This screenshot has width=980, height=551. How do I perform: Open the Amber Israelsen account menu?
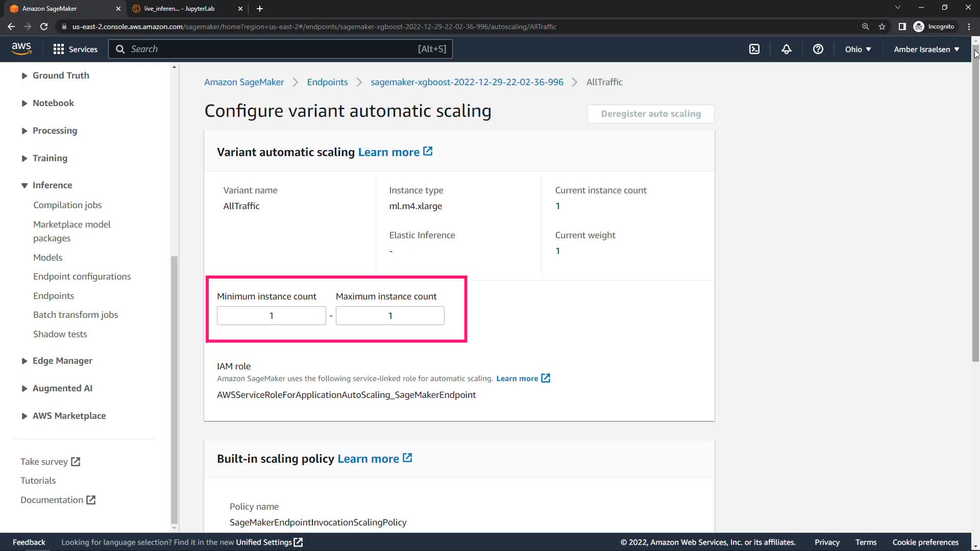pos(926,49)
